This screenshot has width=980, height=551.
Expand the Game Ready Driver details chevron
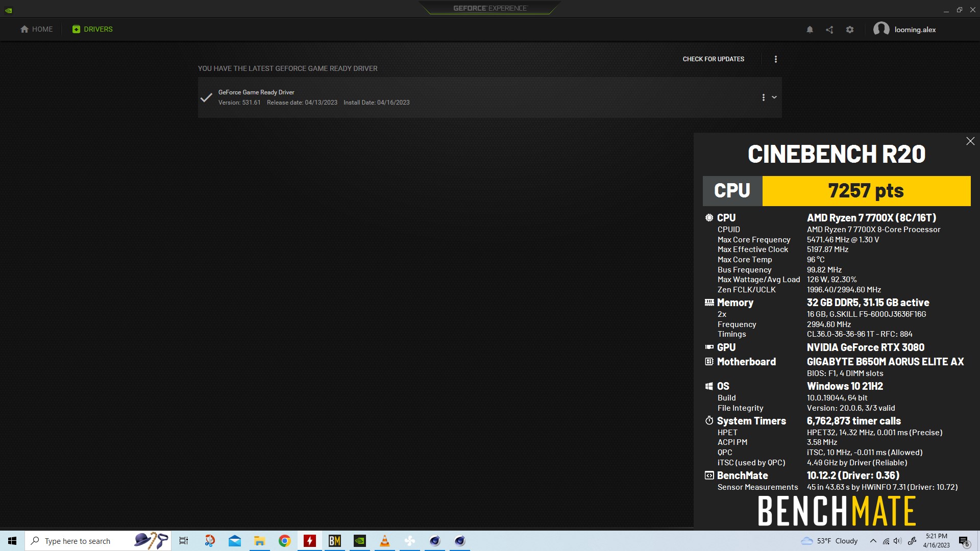pyautogui.click(x=774, y=97)
